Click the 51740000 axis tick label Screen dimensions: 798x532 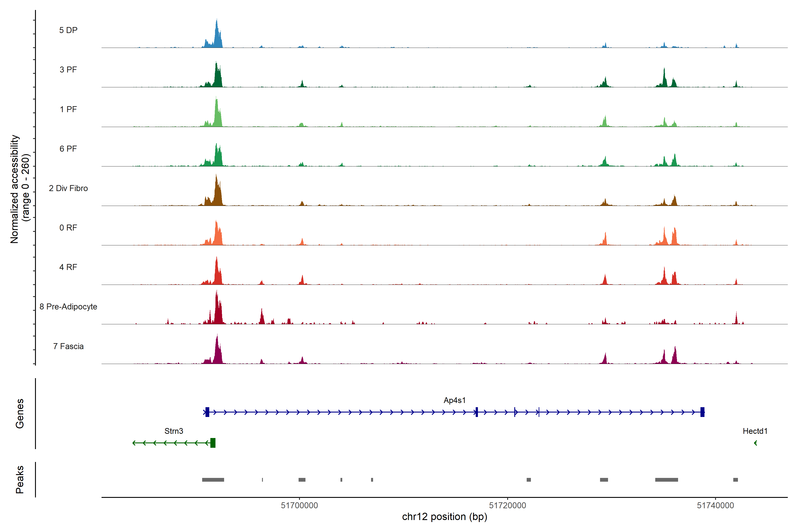tap(715, 506)
